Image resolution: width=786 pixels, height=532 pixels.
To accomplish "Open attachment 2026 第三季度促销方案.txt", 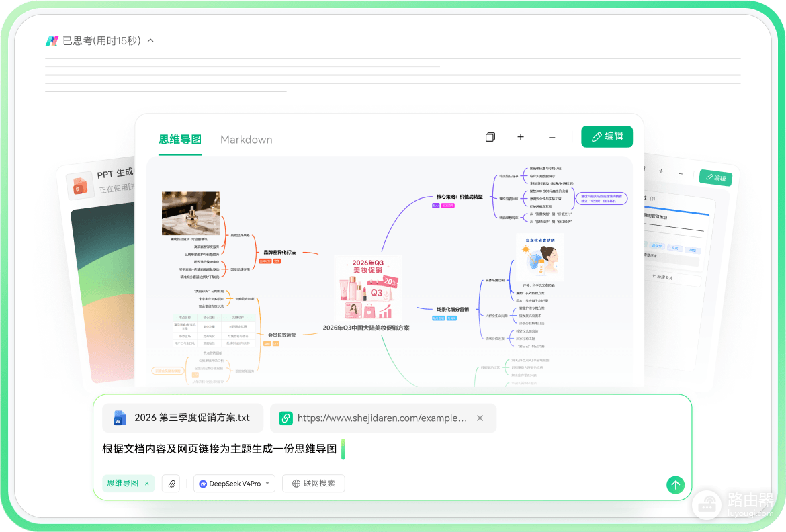I will pos(183,418).
